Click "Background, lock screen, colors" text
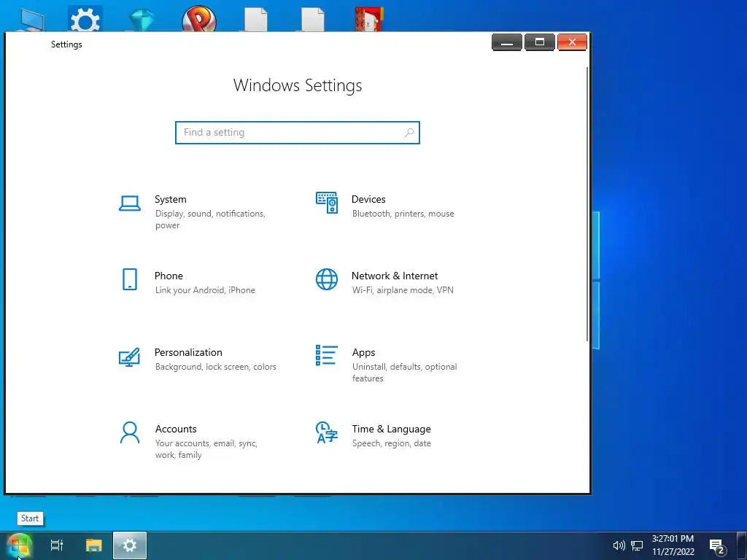The width and height of the screenshot is (747, 560). (x=215, y=367)
